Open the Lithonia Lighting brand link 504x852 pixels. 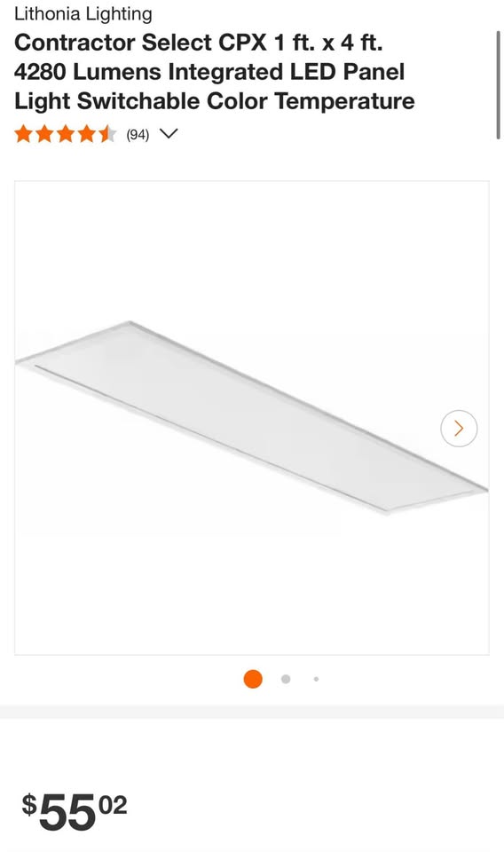pyautogui.click(x=83, y=14)
